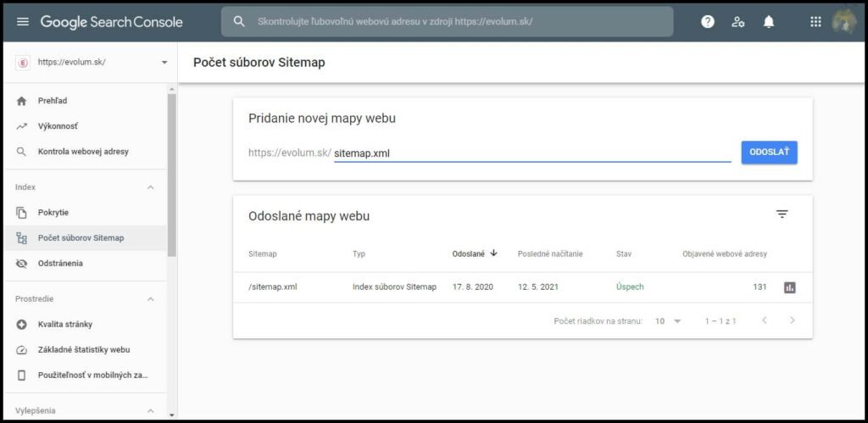Image resolution: width=868 pixels, height=423 pixels.
Task: Open Použiteľnosť v mobilných zariadeniach
Action: (86, 376)
